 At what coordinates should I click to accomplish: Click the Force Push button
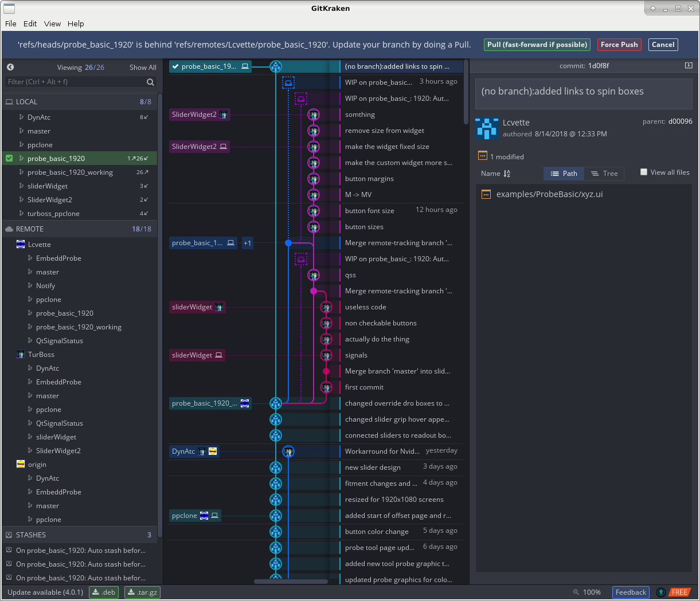(619, 45)
